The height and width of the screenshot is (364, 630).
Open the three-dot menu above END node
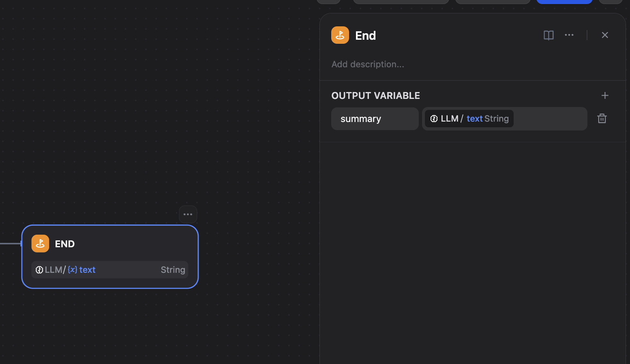(x=188, y=214)
